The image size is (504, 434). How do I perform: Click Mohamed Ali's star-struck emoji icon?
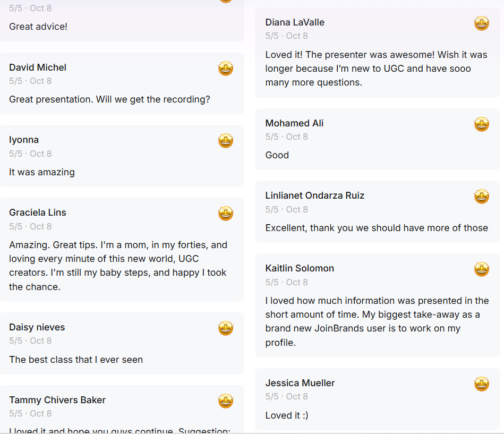click(x=482, y=124)
